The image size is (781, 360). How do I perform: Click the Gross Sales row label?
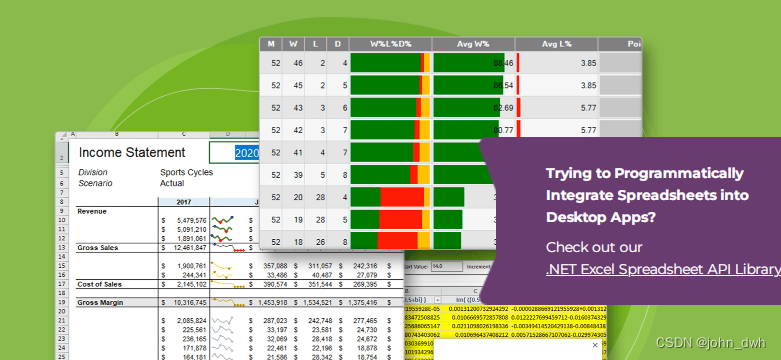[98, 247]
